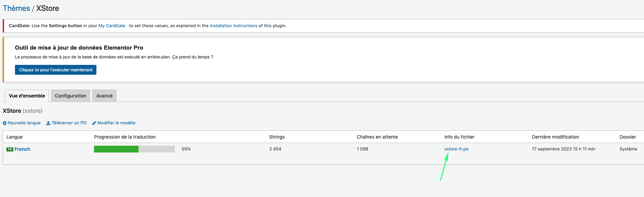Open the installation instructions link

coord(234,25)
